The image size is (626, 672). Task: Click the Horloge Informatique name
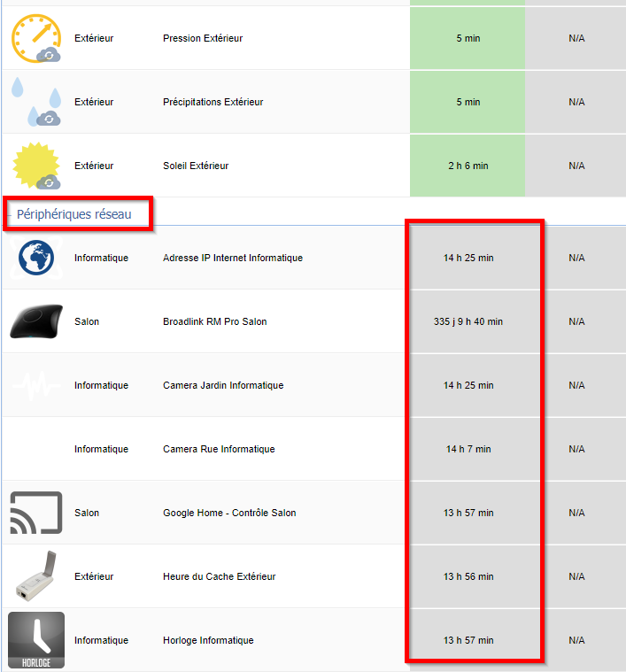pos(208,640)
